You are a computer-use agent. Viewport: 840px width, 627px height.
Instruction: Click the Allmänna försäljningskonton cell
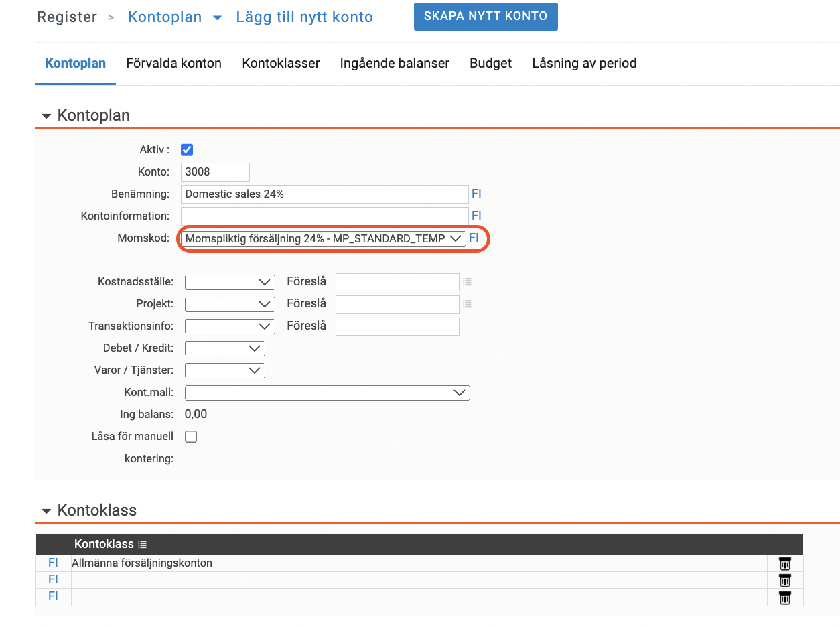pyautogui.click(x=419, y=563)
